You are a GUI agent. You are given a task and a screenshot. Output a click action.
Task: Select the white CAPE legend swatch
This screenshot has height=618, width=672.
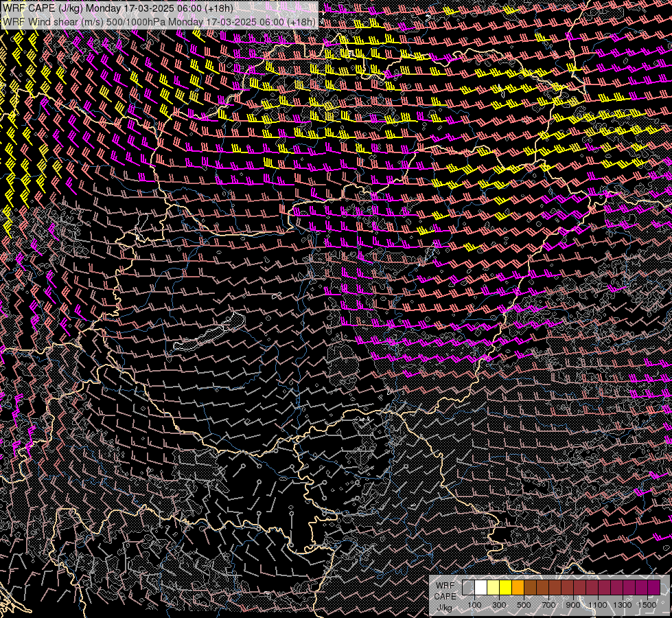click(481, 587)
